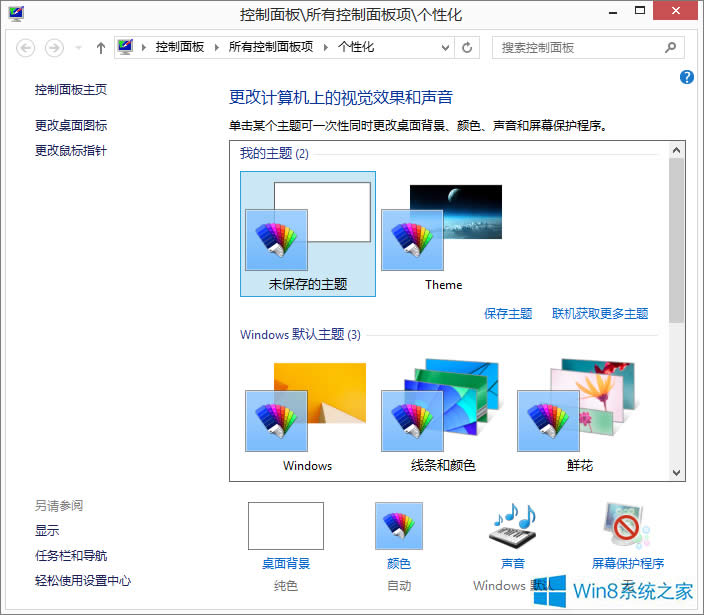Expand the arrow after 控制面板 breadcrumb
The width and height of the screenshot is (704, 615).
pyautogui.click(x=216, y=48)
